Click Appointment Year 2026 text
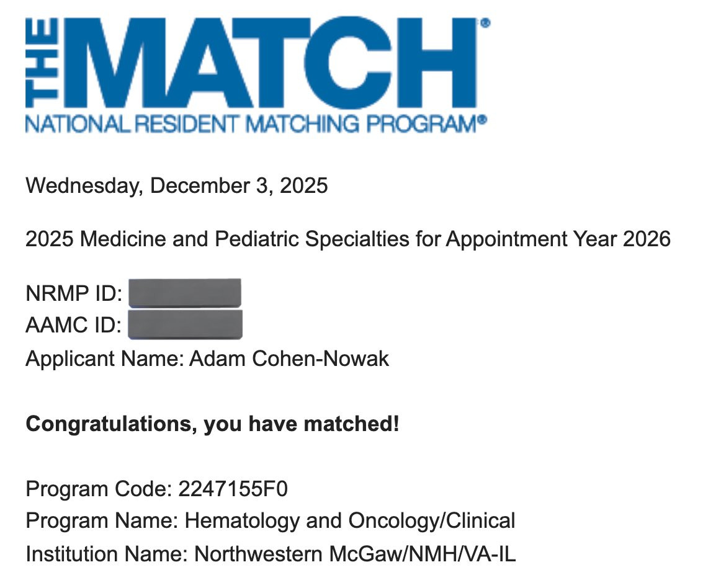 pos(558,239)
